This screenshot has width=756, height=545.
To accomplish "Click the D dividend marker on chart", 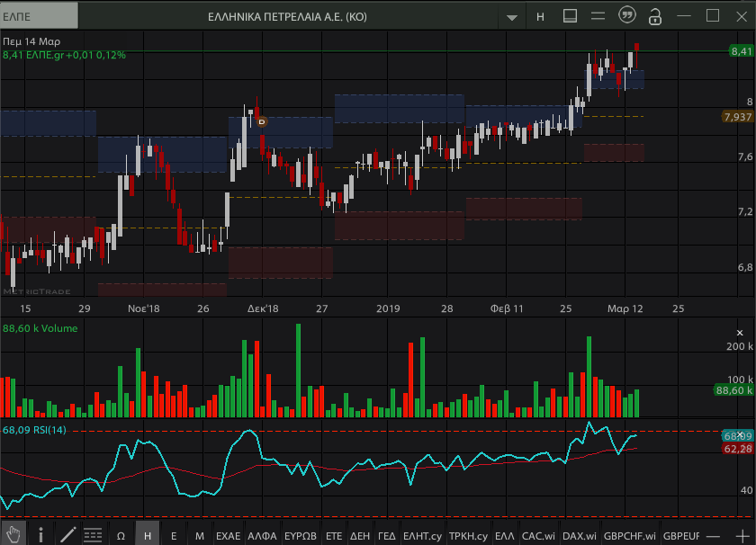I will (262, 122).
